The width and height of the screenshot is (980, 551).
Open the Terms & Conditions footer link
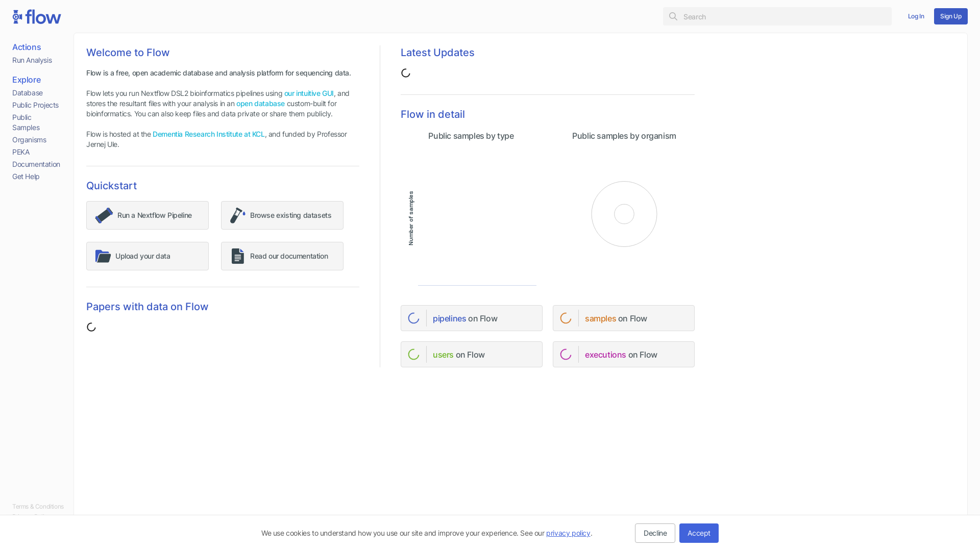pyautogui.click(x=38, y=507)
